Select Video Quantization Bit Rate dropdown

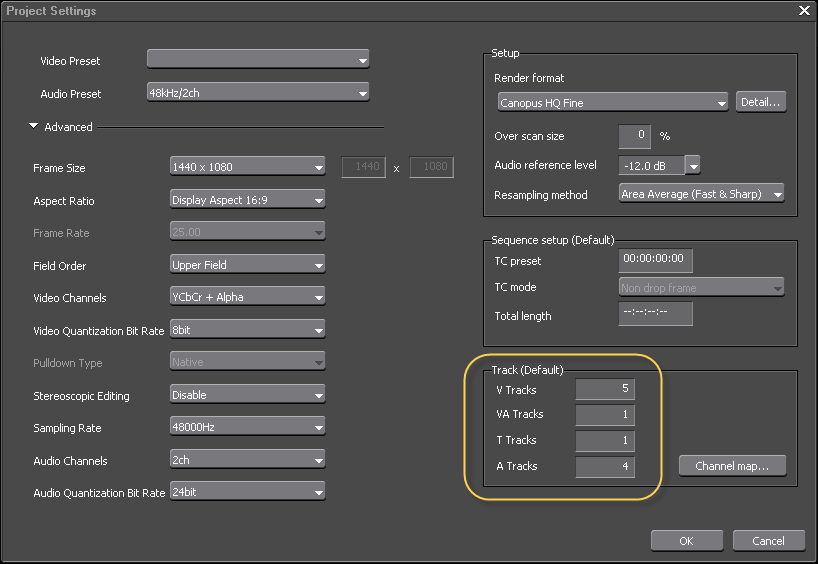248,329
